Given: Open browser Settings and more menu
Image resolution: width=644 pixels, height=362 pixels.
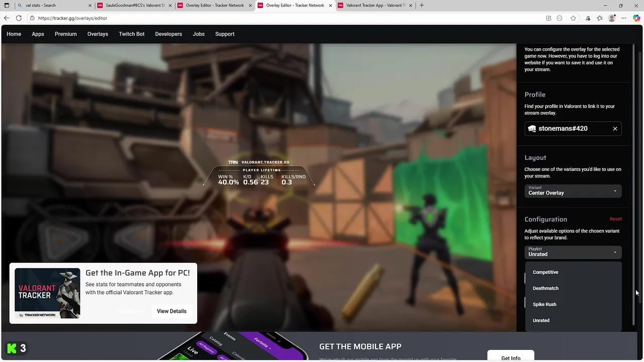Looking at the screenshot, I should tap(624, 18).
